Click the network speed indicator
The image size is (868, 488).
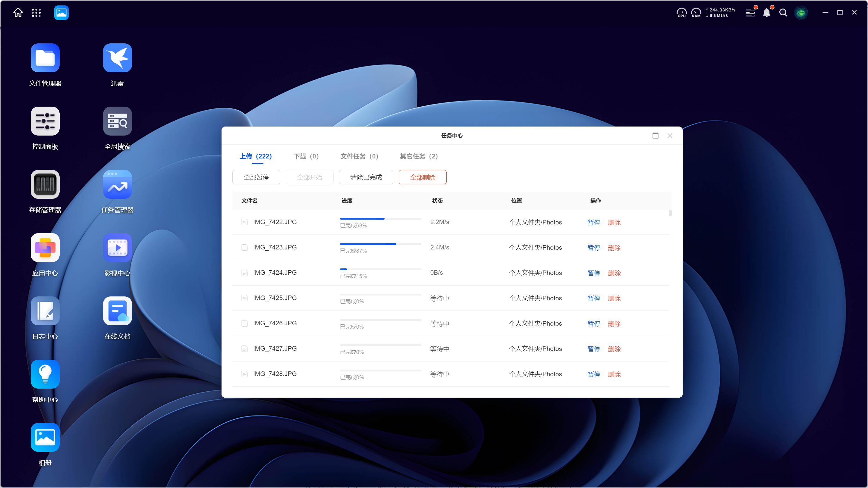[x=720, y=13]
